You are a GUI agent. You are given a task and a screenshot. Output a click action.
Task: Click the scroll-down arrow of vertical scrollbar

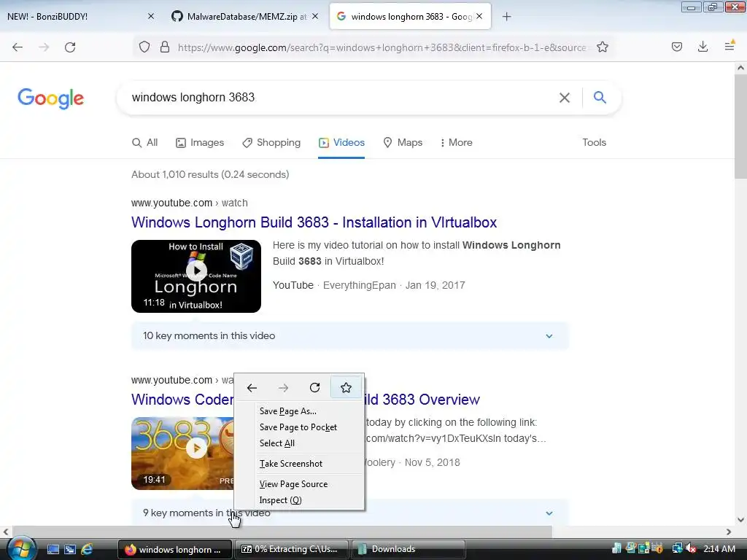[x=740, y=520]
